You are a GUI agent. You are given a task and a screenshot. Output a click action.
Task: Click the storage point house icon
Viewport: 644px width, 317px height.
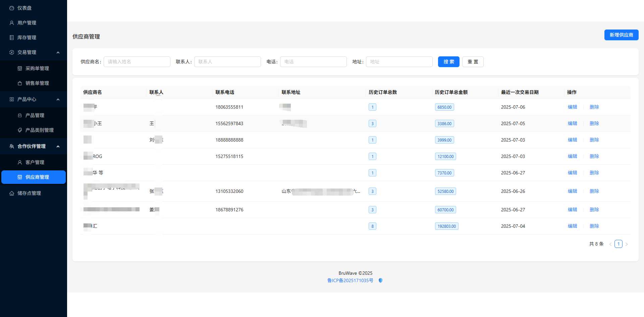(12, 193)
